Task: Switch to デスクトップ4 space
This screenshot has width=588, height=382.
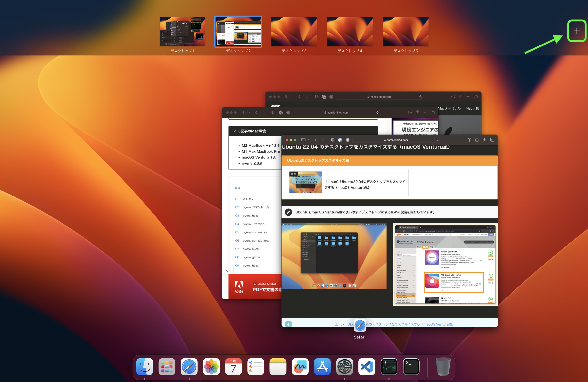Action: click(x=350, y=32)
